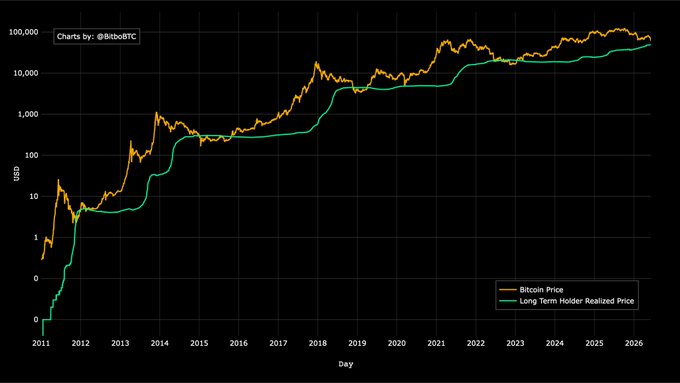Click the 2022 x-axis label
680x383 pixels.
coord(476,344)
